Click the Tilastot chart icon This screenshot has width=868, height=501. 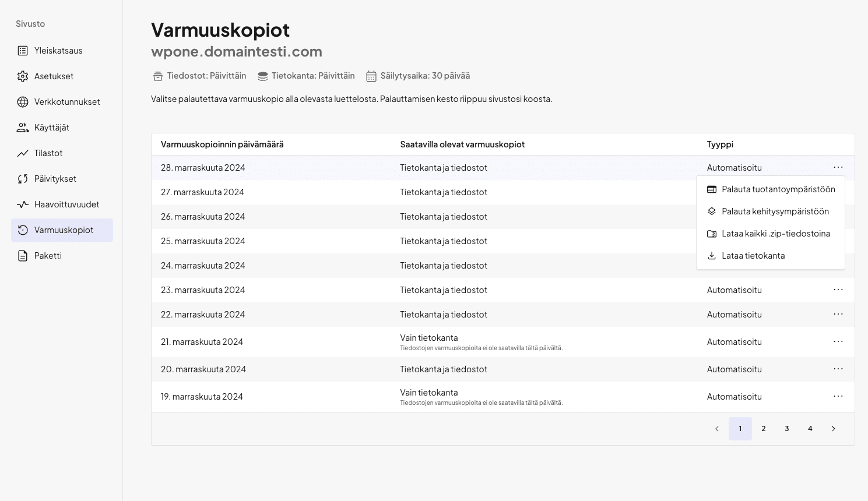23,153
